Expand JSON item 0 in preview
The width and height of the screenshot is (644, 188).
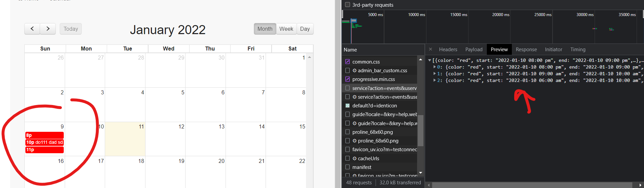pos(434,67)
